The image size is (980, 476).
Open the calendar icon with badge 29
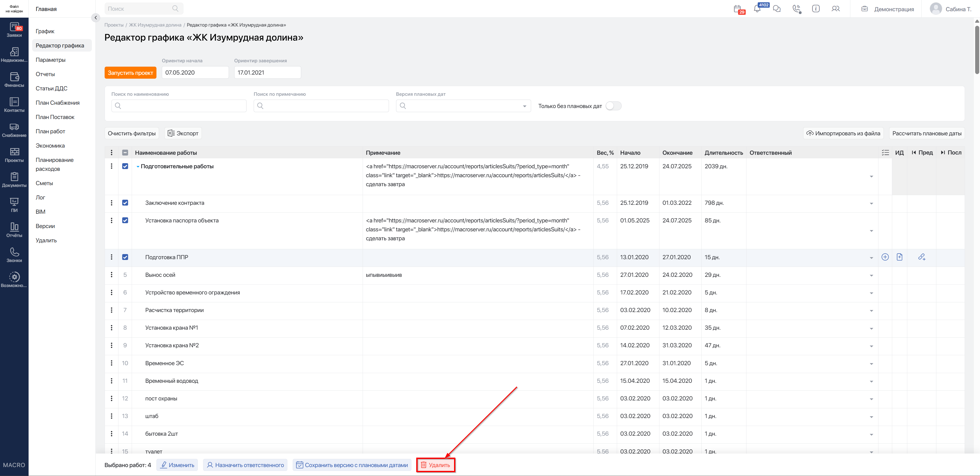(738, 9)
